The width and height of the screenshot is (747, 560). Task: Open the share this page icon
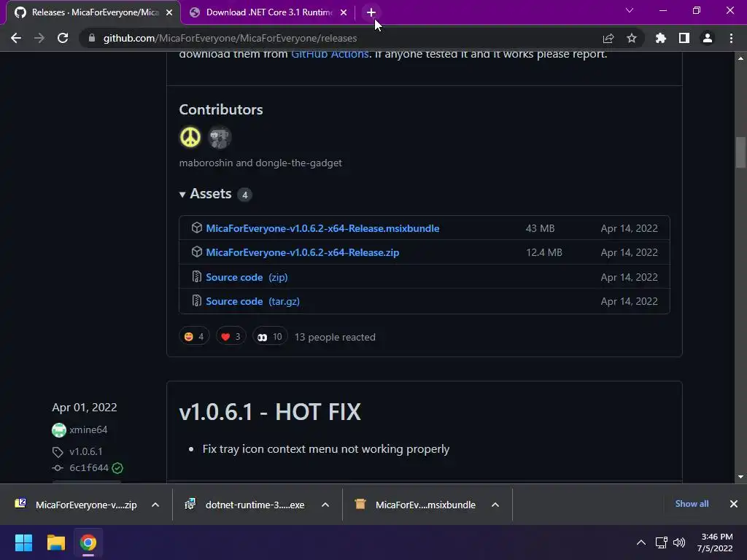point(608,38)
